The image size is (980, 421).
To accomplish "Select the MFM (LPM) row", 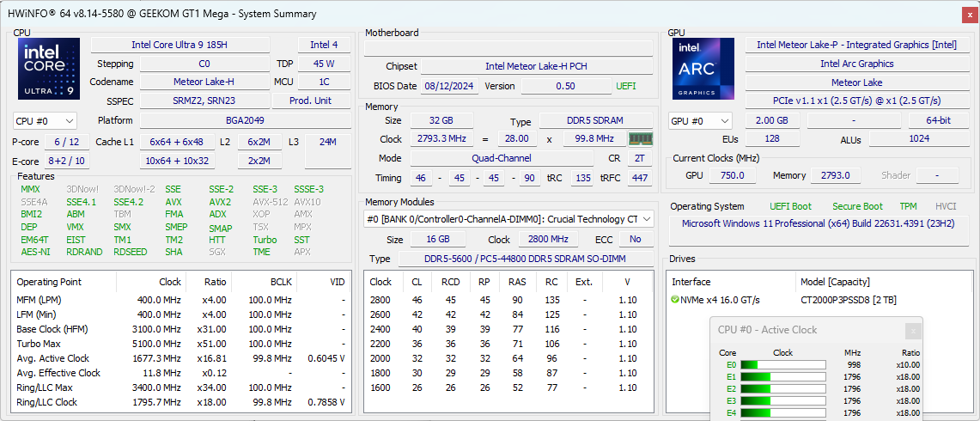I will pyautogui.click(x=180, y=300).
